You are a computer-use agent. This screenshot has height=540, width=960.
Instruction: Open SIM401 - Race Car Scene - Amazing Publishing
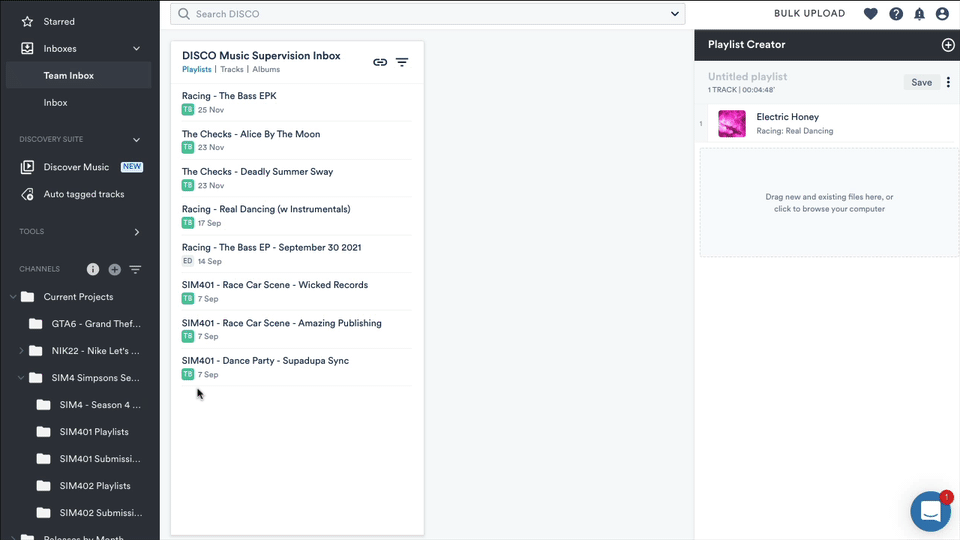282,323
